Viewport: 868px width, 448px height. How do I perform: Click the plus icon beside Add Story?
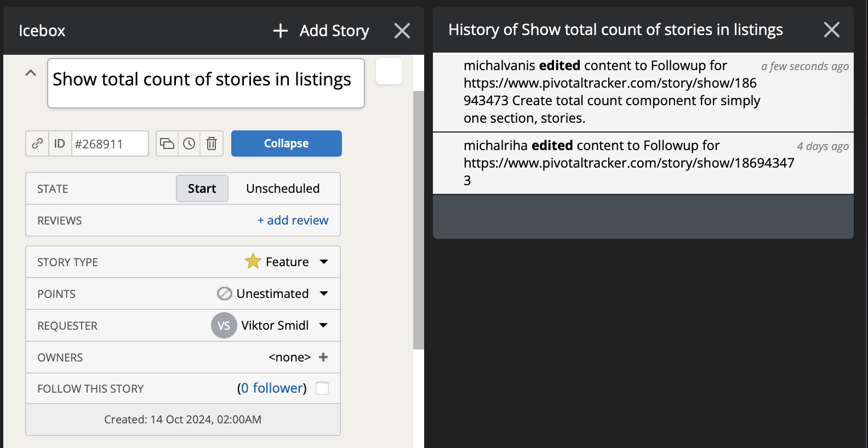tap(281, 31)
